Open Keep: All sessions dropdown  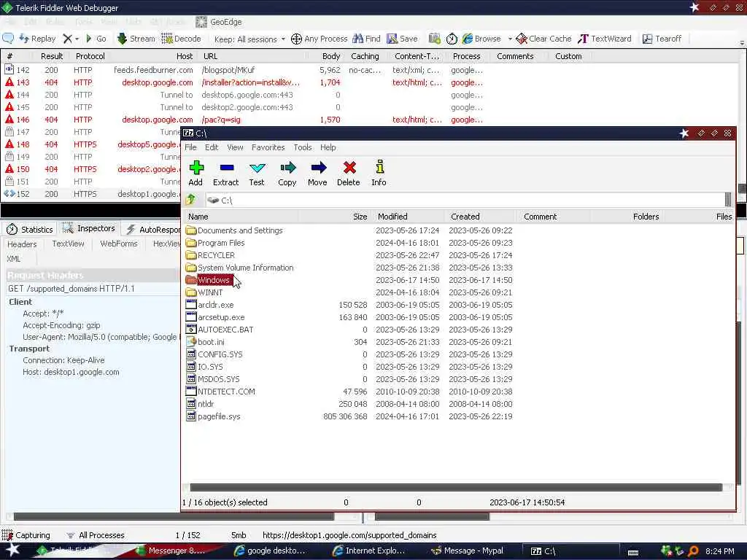249,39
